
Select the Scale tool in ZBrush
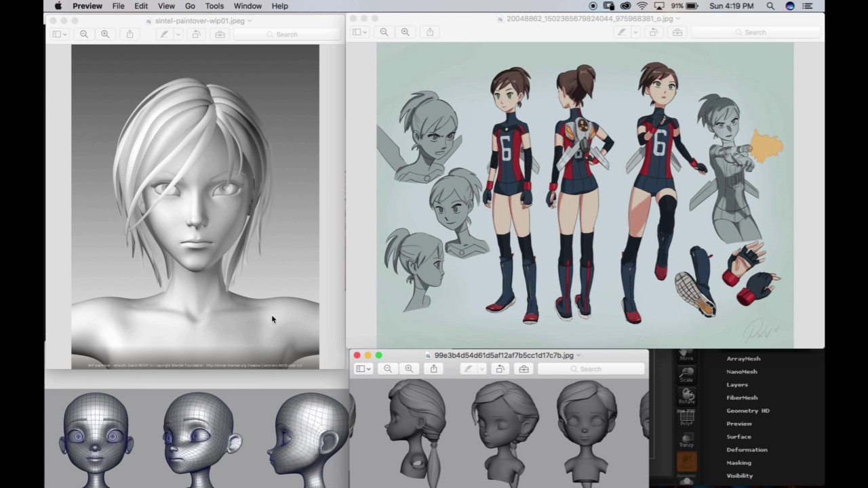[686, 375]
